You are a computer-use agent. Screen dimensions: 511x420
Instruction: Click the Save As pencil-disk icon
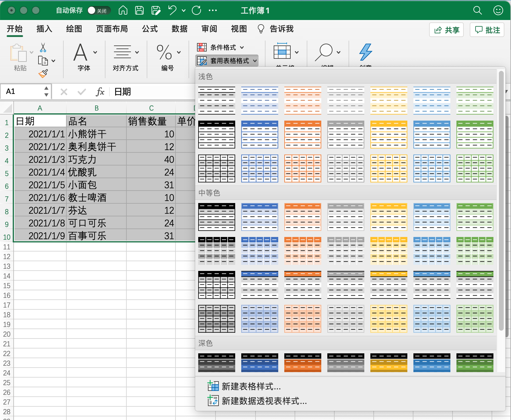click(156, 10)
